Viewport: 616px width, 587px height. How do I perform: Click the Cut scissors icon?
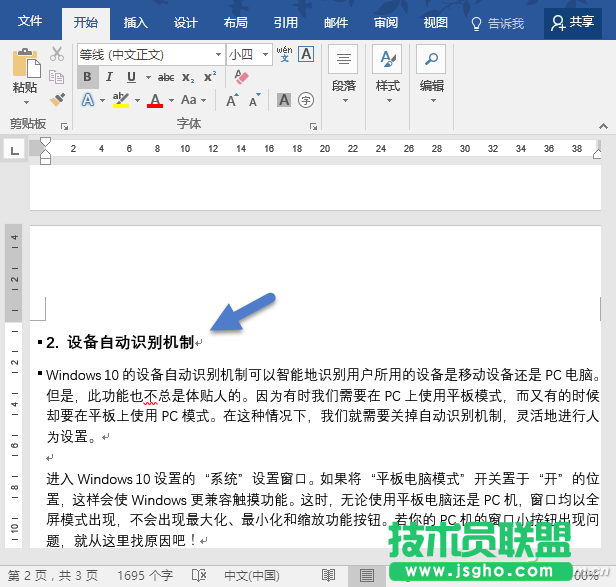[57, 54]
